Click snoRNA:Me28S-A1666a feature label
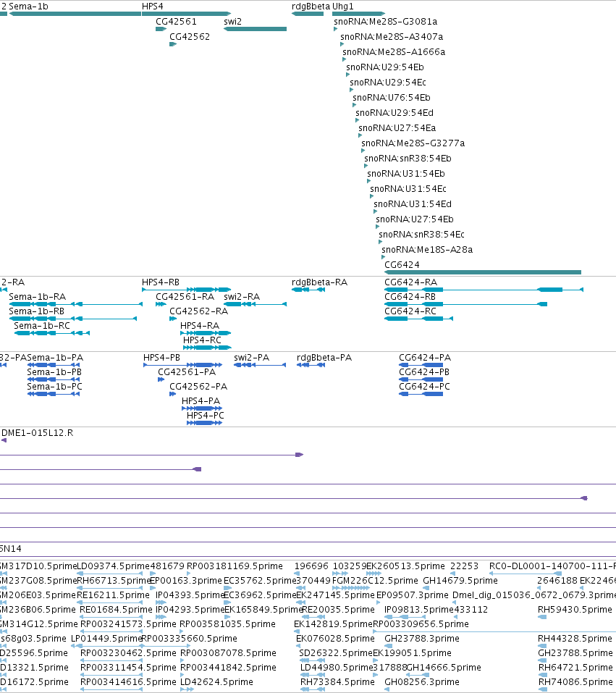This screenshot has width=616, height=693. (394, 52)
